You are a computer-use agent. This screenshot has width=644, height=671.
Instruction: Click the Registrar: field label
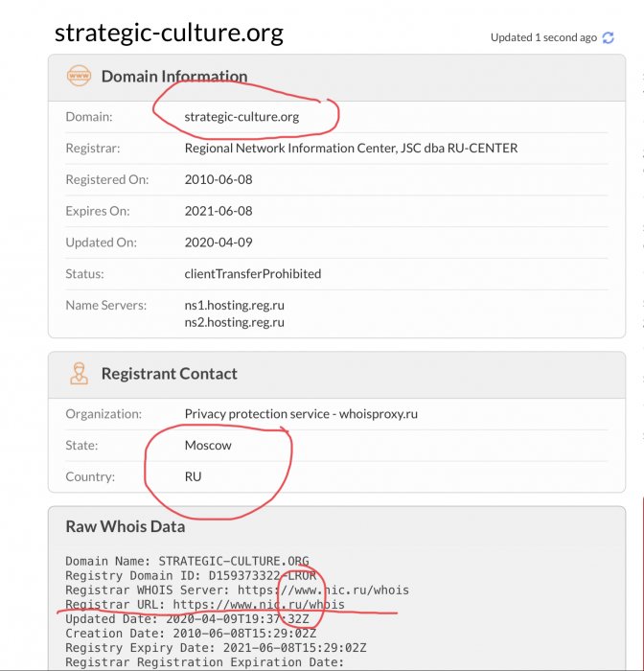pos(93,148)
